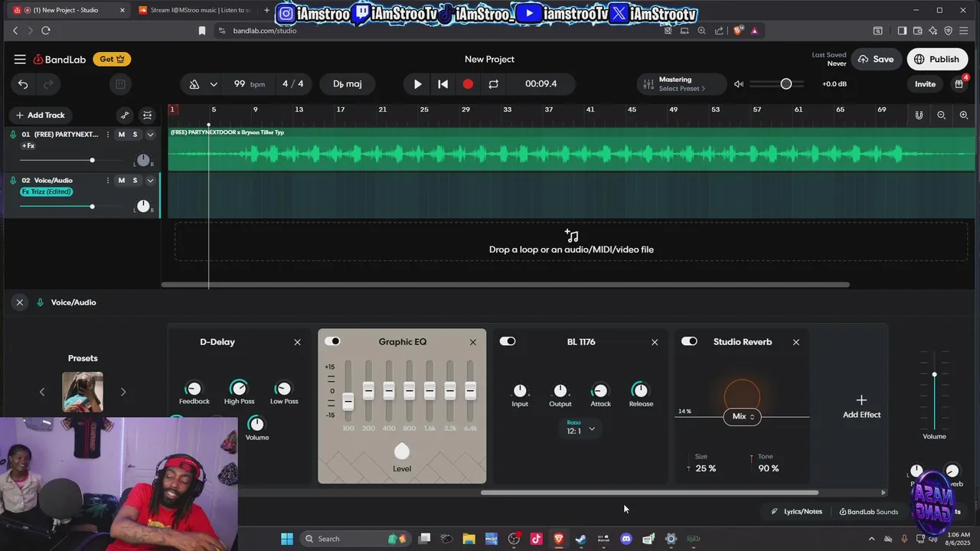Redo the last action
980x551 pixels.
[48, 84]
